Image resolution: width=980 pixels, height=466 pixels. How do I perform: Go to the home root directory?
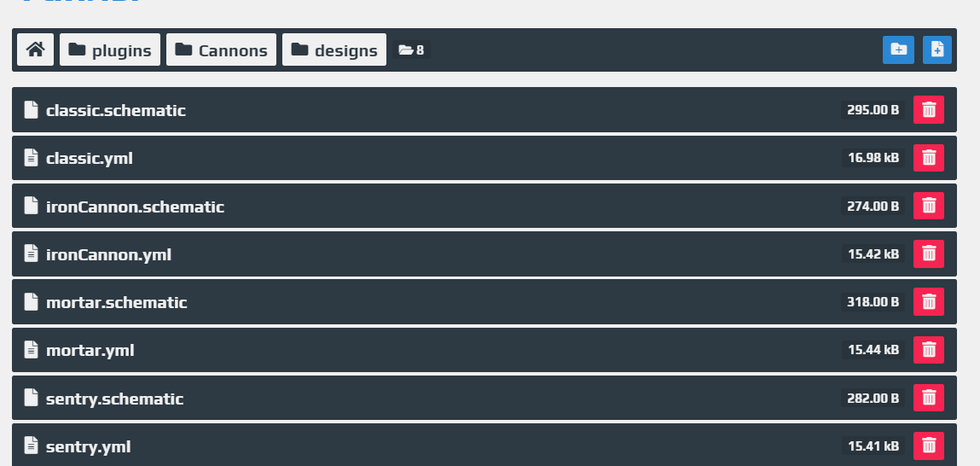pos(36,50)
